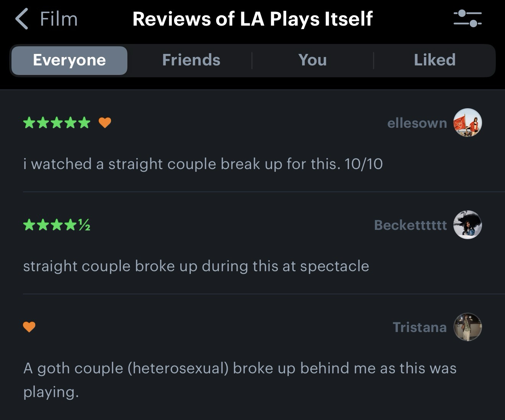Open ellesown's profile avatar
The image size is (505, 420).
468,123
